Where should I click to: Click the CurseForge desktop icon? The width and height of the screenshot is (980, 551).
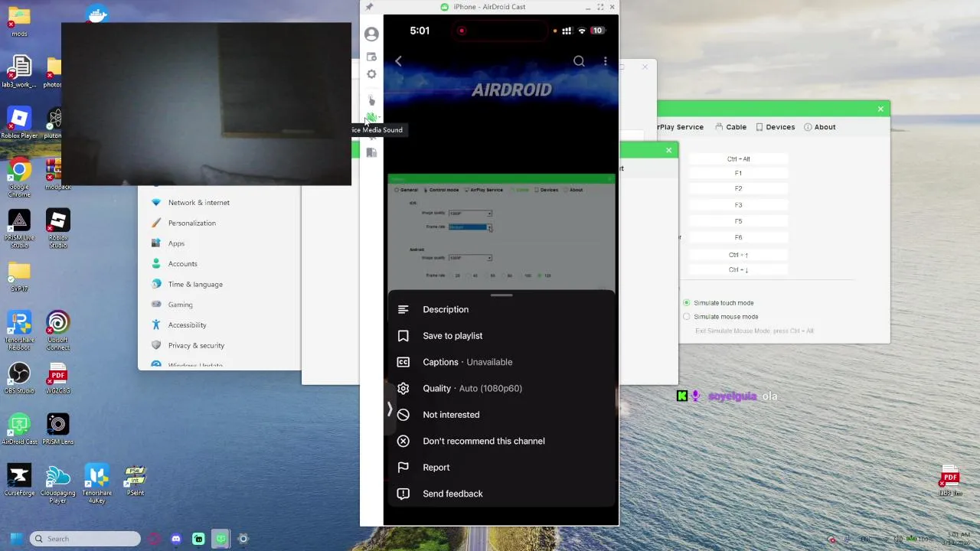point(19,481)
